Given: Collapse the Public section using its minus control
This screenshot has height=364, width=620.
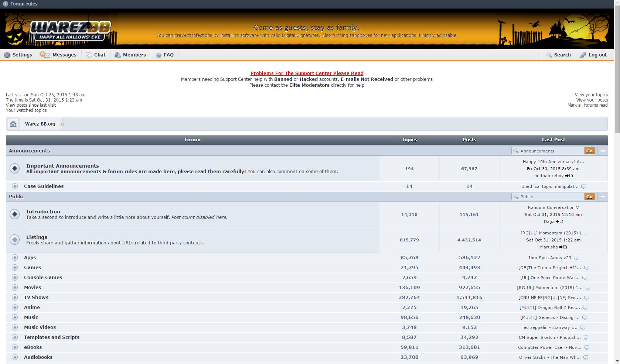Looking at the screenshot, I should pyautogui.click(x=603, y=196).
